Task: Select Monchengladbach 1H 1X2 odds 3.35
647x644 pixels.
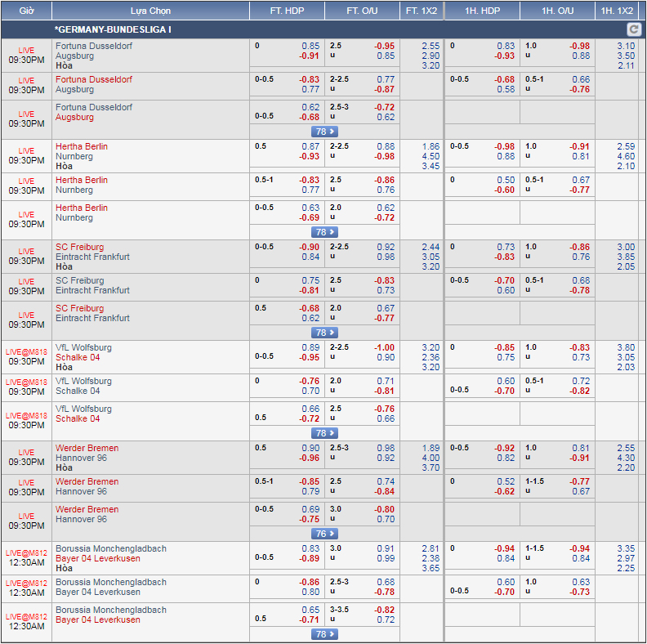Action: click(x=626, y=549)
